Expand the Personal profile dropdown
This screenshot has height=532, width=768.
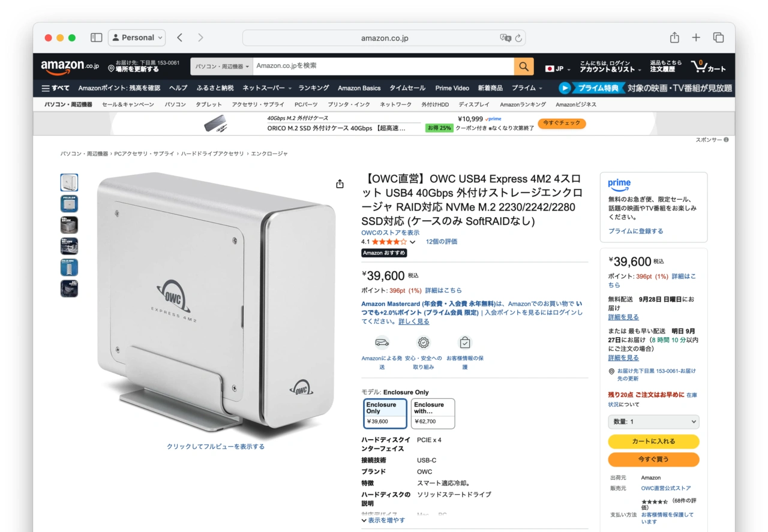(x=137, y=38)
